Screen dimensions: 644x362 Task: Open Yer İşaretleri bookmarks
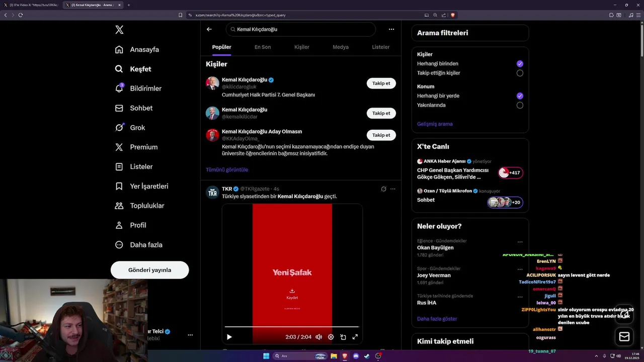tap(141, 186)
